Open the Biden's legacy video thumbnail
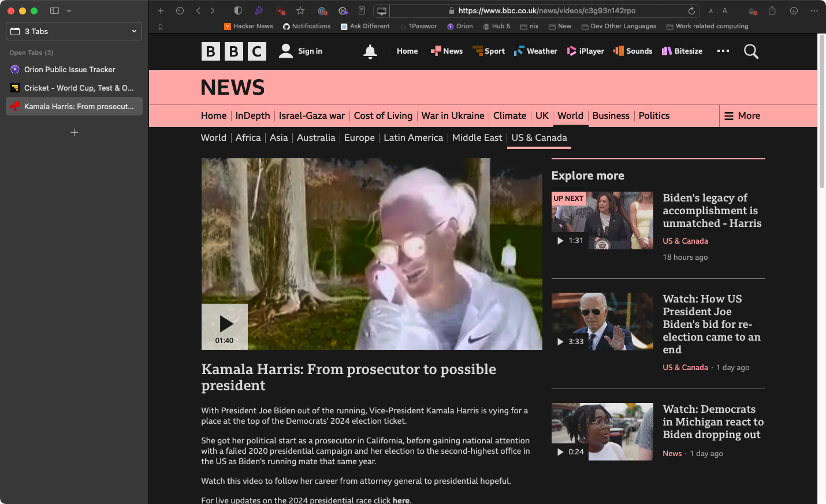 pyautogui.click(x=602, y=220)
